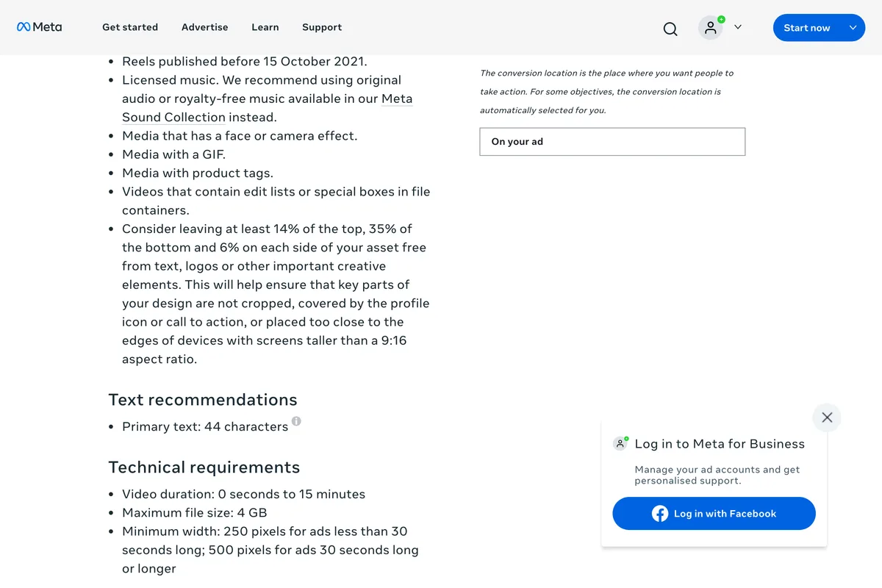The height and width of the screenshot is (588, 882).
Task: Click the Meta logo
Action: (x=40, y=27)
